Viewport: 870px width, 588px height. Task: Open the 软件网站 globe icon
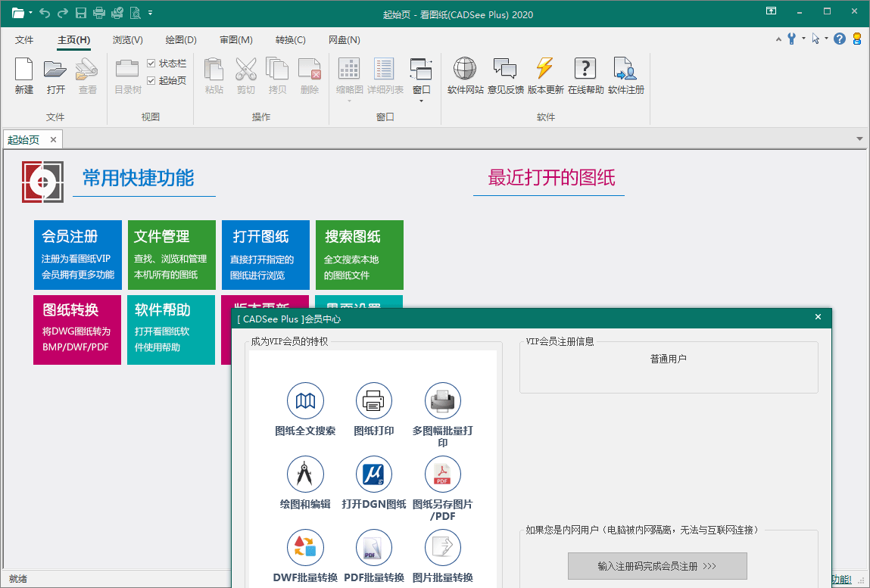[x=465, y=70]
